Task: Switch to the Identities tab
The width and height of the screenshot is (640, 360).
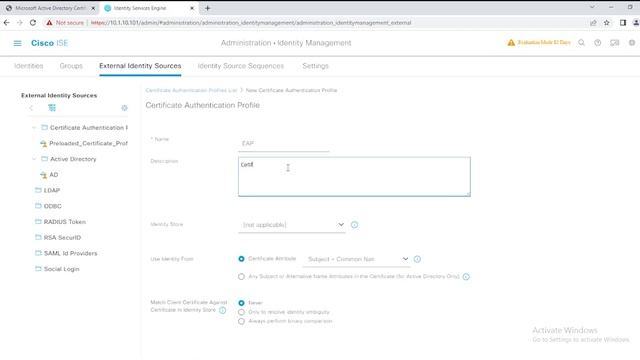Action: point(29,66)
